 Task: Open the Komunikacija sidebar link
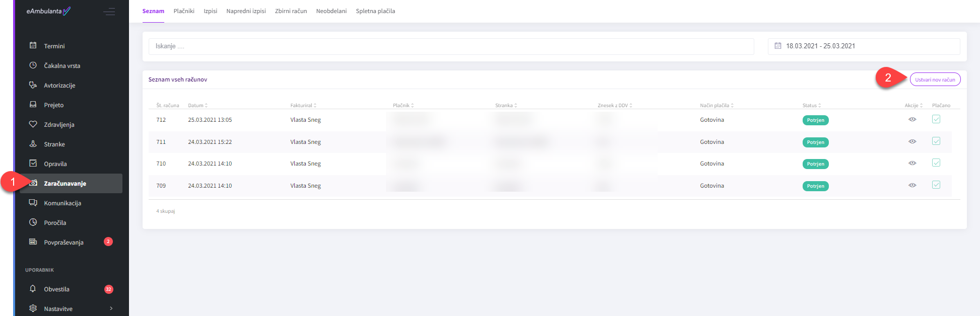[x=62, y=203]
